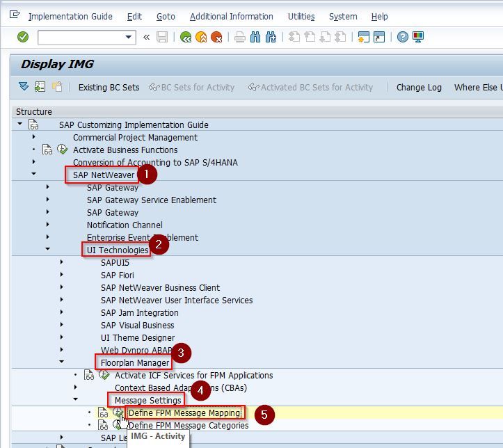The height and width of the screenshot is (448, 503).
Task: Click the yellow Exit icon
Action: [201, 37]
